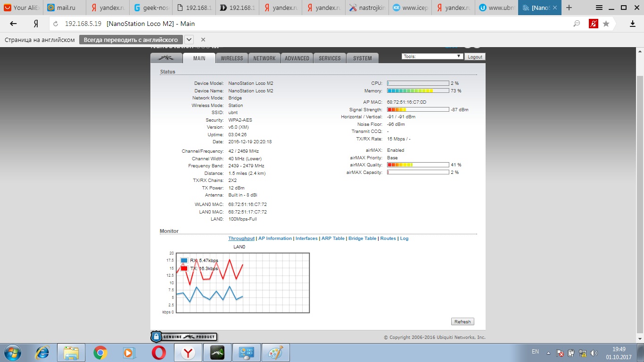Click the CPU usage bar
644x362 pixels.
[x=418, y=83]
